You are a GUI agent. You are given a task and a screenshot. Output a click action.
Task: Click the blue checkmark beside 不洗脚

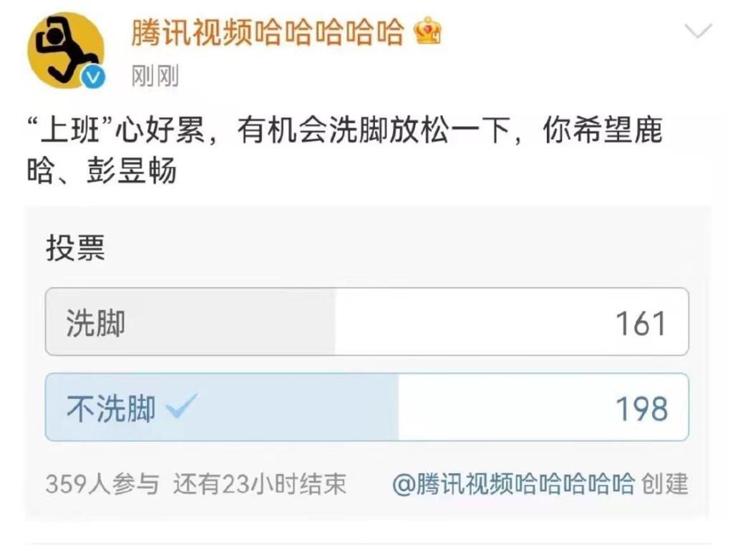[181, 407]
